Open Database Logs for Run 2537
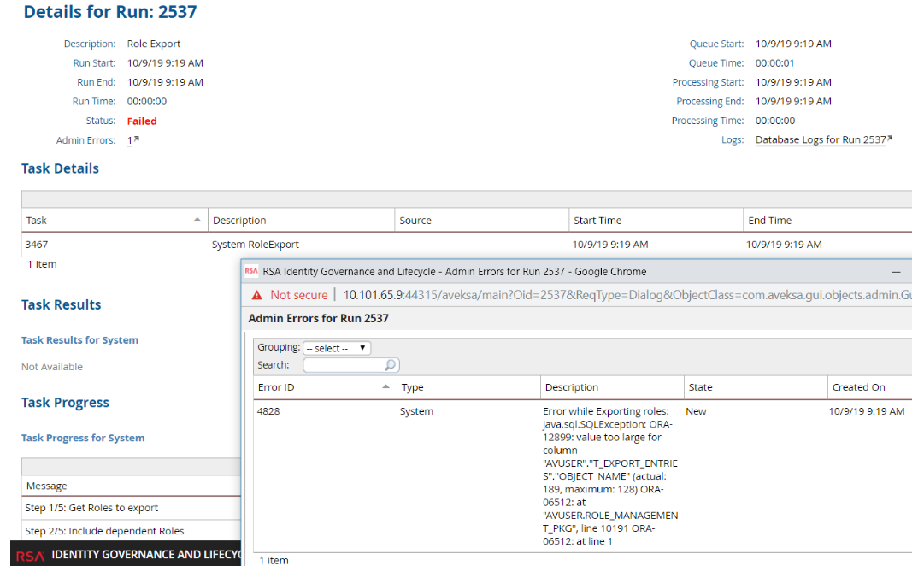This screenshot has height=572, width=924. (x=821, y=139)
